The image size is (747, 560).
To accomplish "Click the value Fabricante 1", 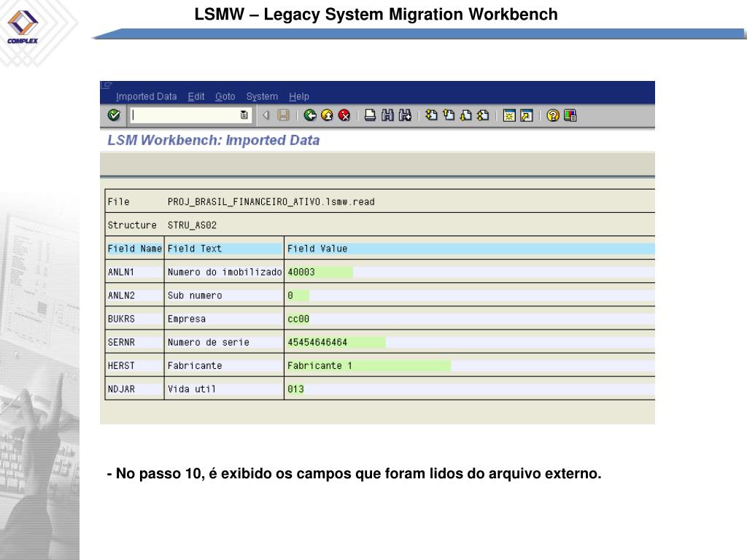I will [x=320, y=365].
